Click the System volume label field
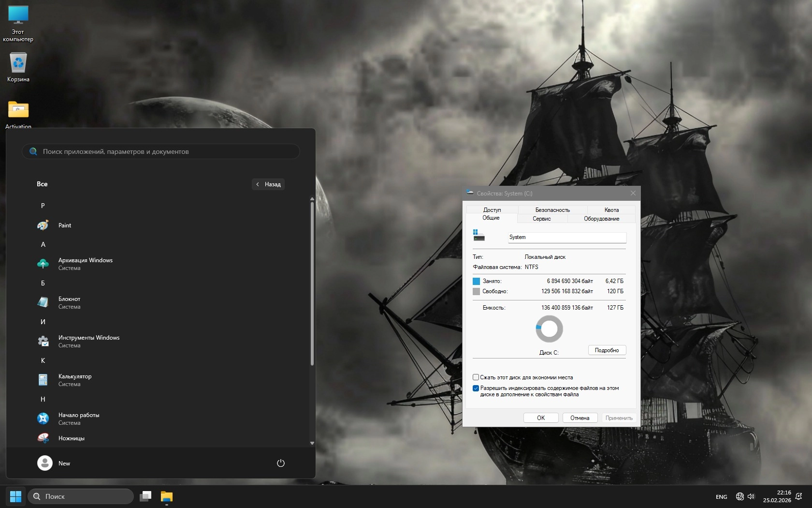This screenshot has width=812, height=508. (x=566, y=237)
